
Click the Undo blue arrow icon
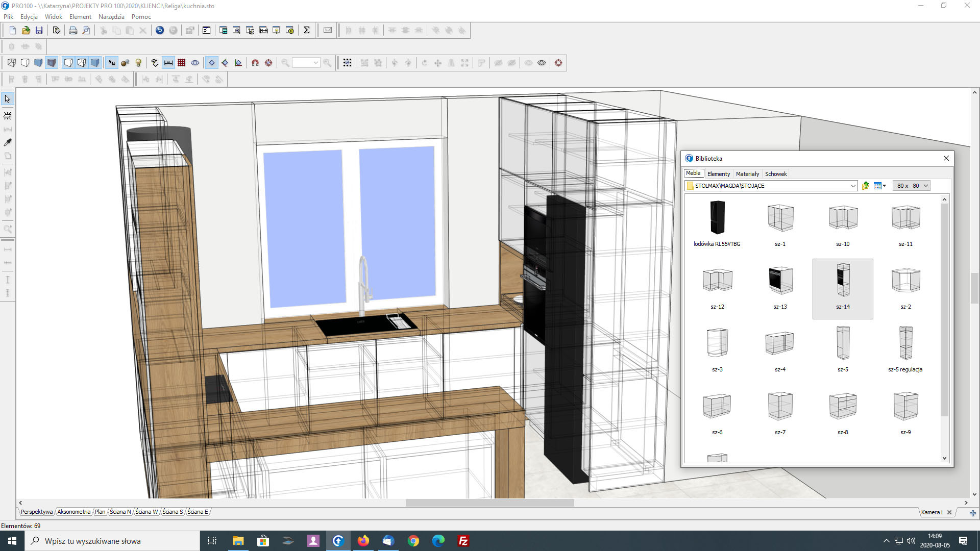(x=160, y=31)
